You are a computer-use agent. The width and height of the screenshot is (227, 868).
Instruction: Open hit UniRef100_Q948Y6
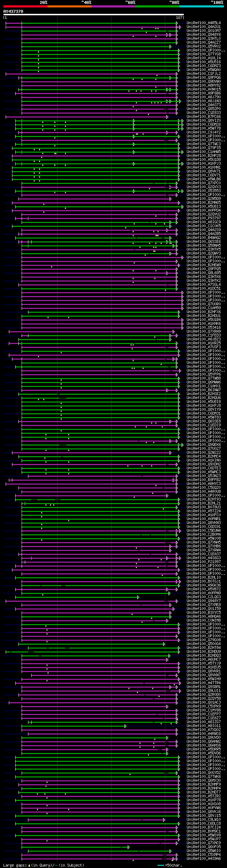pos(204,35)
